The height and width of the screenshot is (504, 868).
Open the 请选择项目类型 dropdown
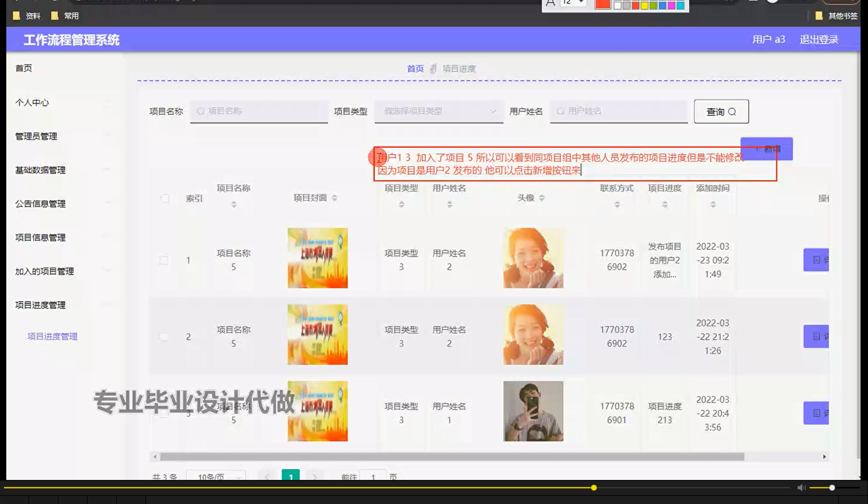coord(438,111)
